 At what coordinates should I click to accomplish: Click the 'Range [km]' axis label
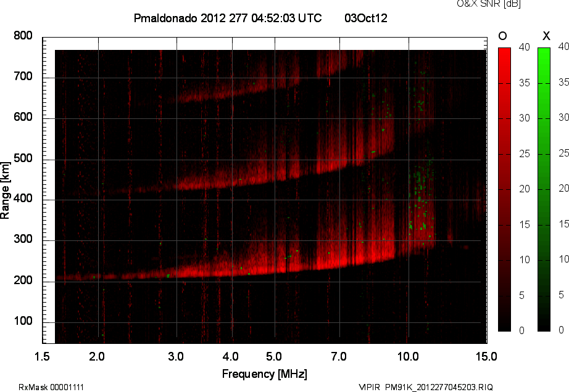click(5, 190)
